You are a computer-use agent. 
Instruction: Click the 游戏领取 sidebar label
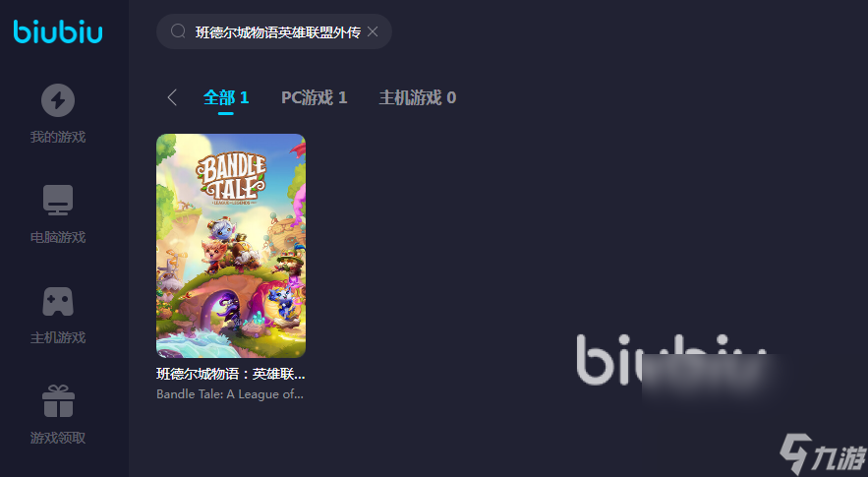pyautogui.click(x=58, y=438)
